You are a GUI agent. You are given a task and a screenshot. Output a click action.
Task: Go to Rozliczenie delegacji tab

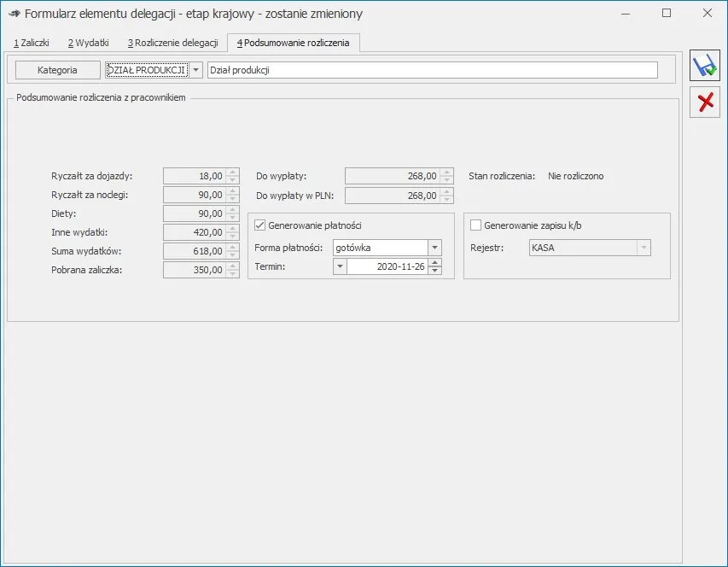coord(173,43)
